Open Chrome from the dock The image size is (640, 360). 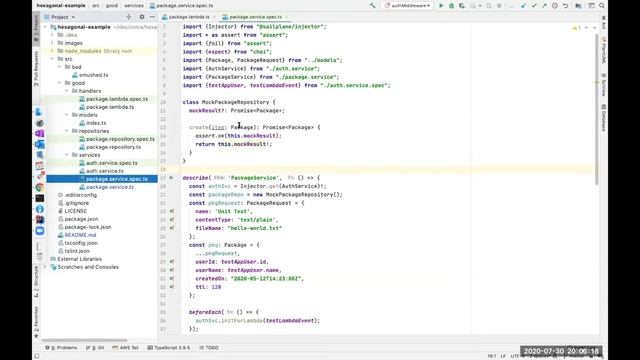[40, 187]
